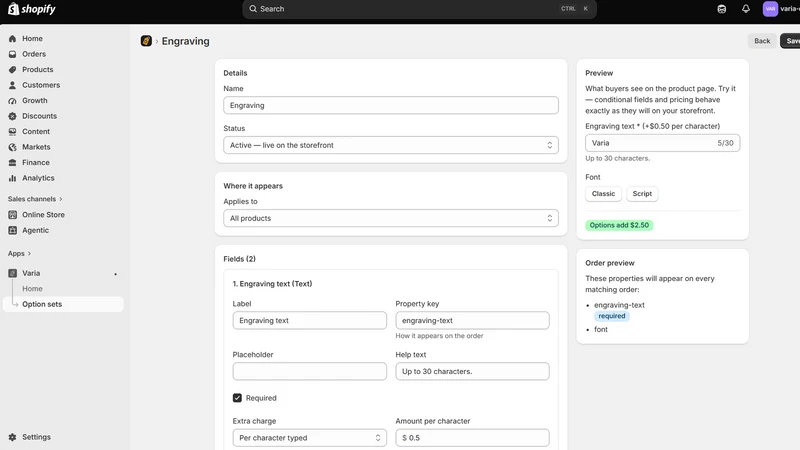Open the VAR account avatar
This screenshot has width=800, height=450.
click(x=770, y=9)
